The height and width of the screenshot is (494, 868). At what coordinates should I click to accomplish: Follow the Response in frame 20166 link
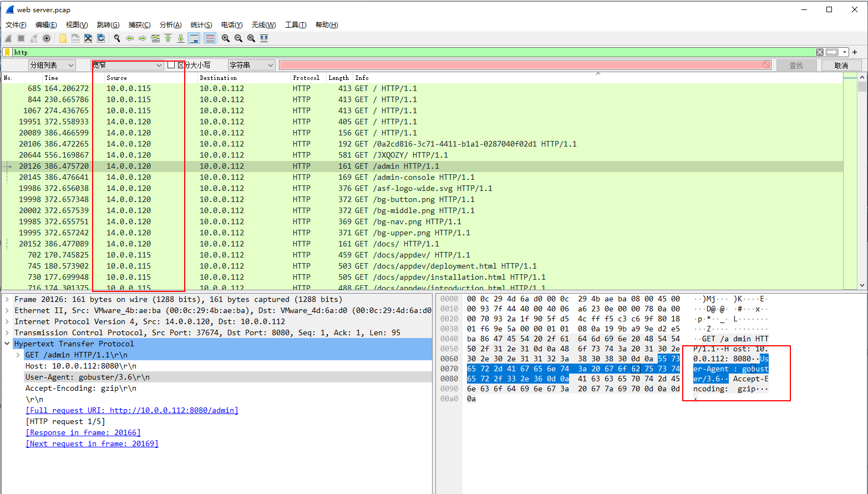click(x=83, y=432)
